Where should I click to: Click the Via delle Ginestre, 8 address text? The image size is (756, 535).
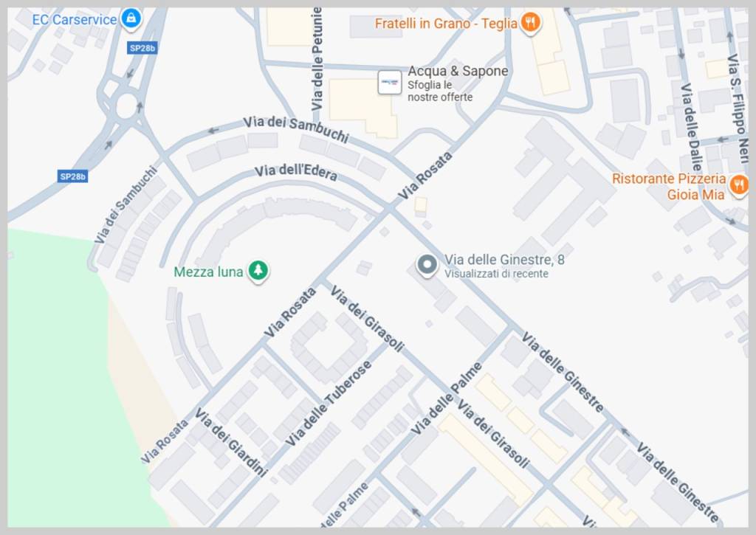pos(504,260)
